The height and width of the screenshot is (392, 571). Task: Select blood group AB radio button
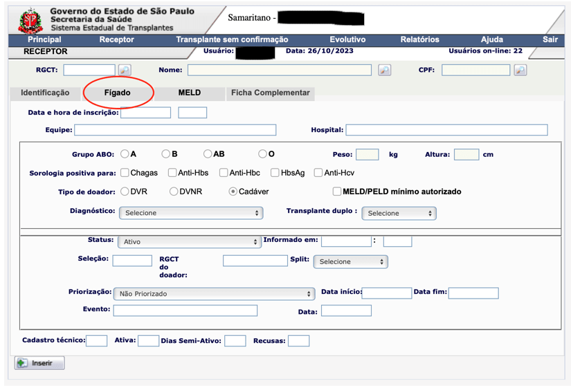(x=208, y=154)
